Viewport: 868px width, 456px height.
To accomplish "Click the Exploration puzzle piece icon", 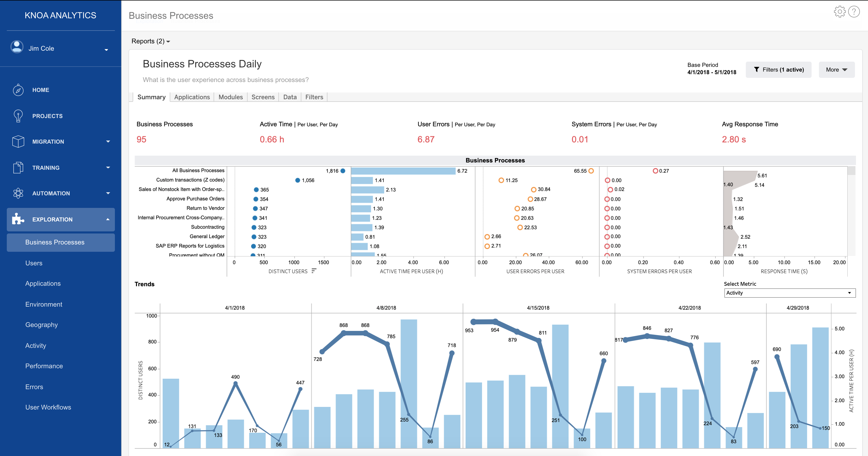I will [18, 219].
